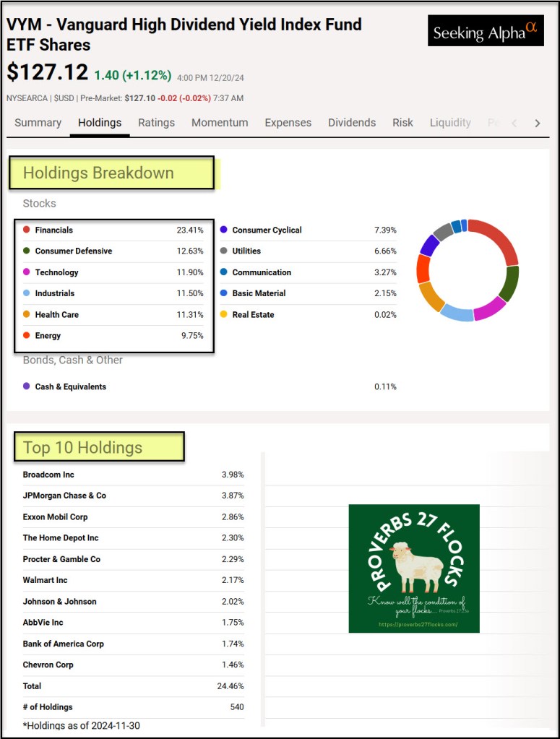Open Exxon Mobil Corp holding
The image size is (560, 739).
pos(55,517)
